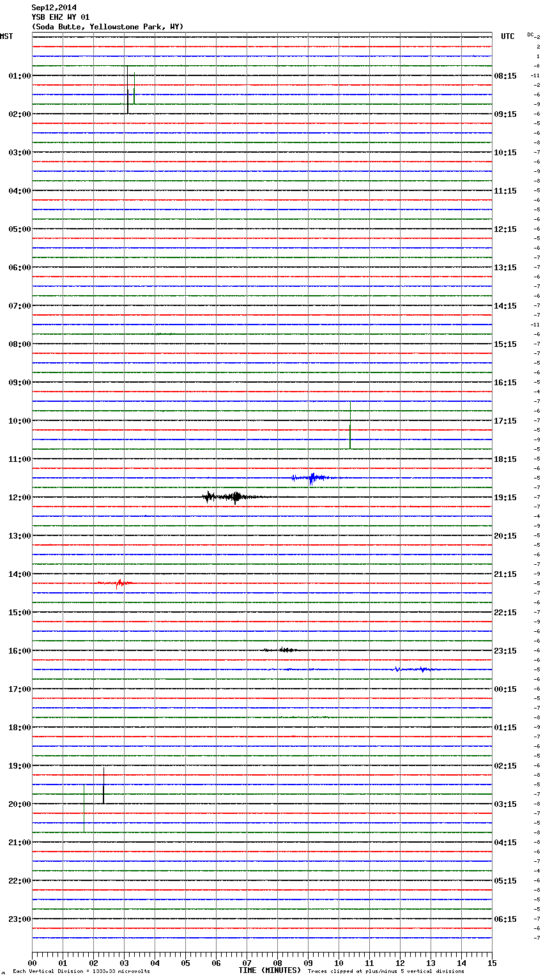
Task: Select the 21:00 MST time label
Action: (20, 843)
